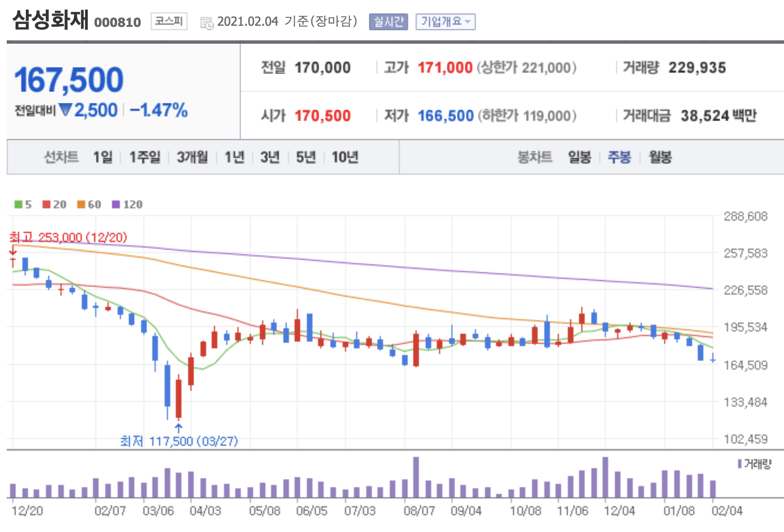The height and width of the screenshot is (532, 784).
Task: Click the 288,608 price axis label
Action: (745, 216)
